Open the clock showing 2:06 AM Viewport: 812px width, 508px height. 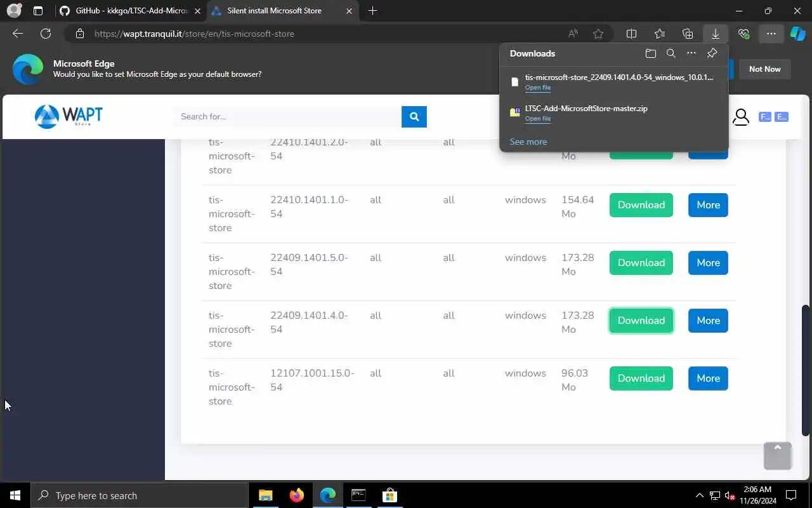point(756,495)
